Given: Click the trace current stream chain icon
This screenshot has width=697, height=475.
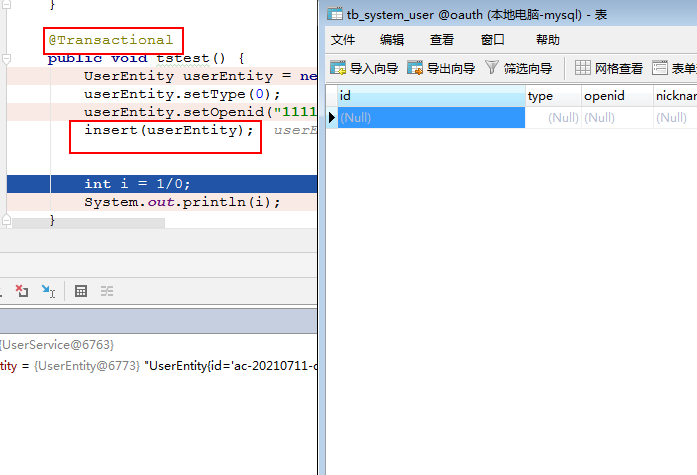Looking at the screenshot, I should coord(107,291).
